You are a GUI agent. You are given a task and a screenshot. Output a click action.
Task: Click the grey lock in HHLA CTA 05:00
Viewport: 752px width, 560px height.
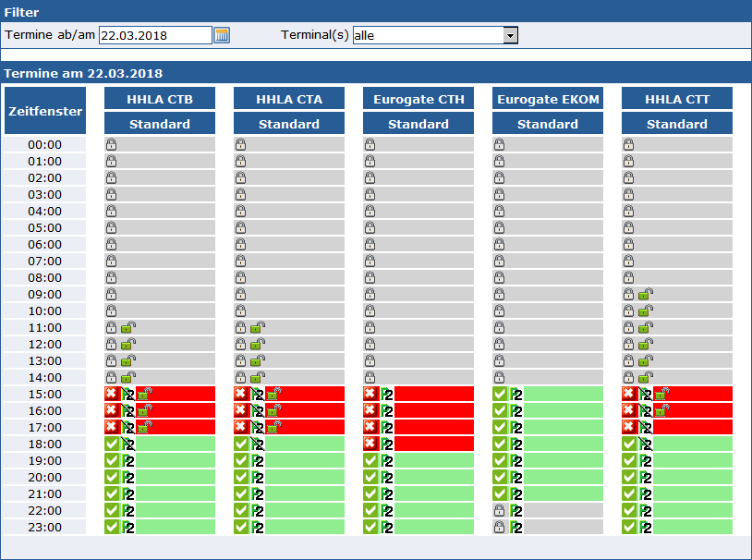(241, 228)
